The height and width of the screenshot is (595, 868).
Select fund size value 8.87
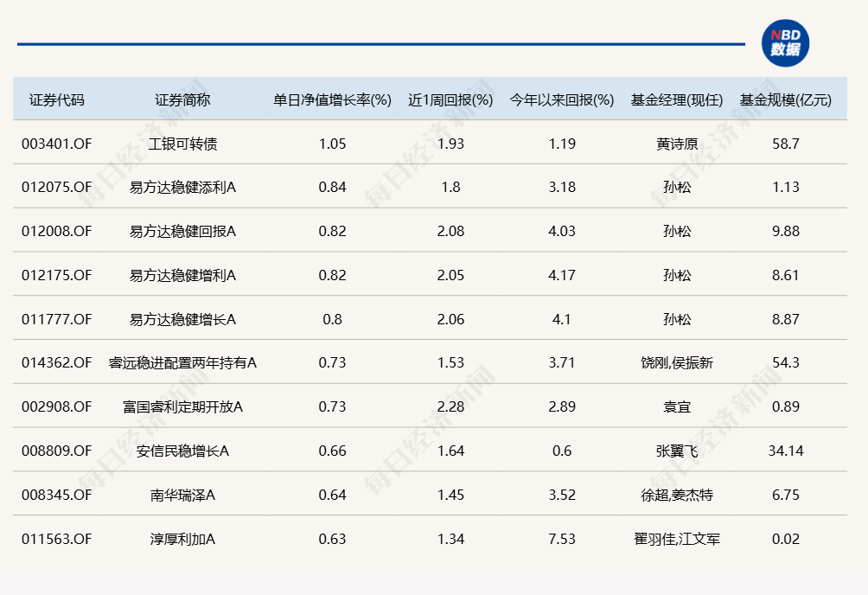coord(786,320)
